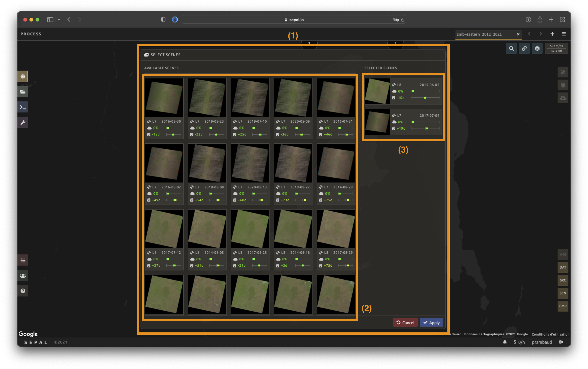Open the recipe hamburger menu
588x369 pixels.
[x=564, y=34]
